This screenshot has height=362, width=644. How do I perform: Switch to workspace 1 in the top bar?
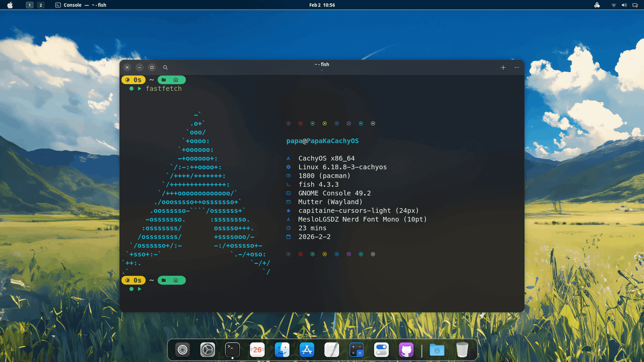pyautogui.click(x=29, y=5)
